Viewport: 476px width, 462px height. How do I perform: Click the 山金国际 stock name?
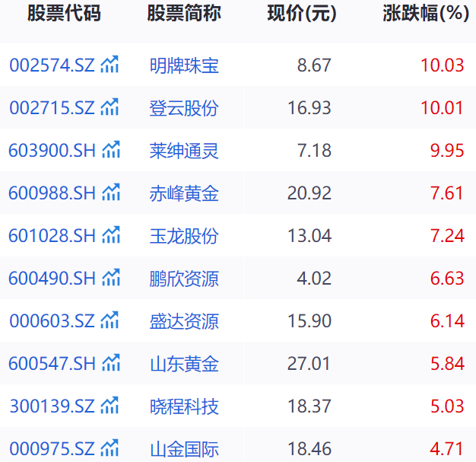pyautogui.click(x=184, y=448)
